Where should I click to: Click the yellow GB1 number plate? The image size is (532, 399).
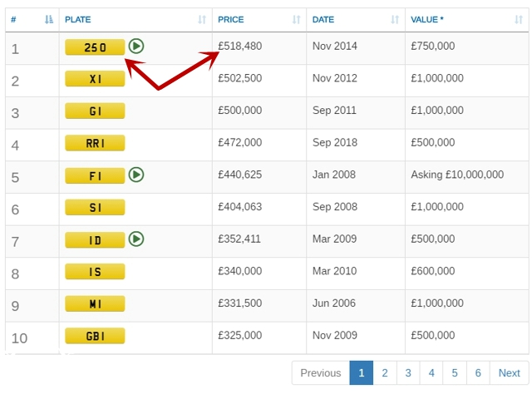pos(95,336)
